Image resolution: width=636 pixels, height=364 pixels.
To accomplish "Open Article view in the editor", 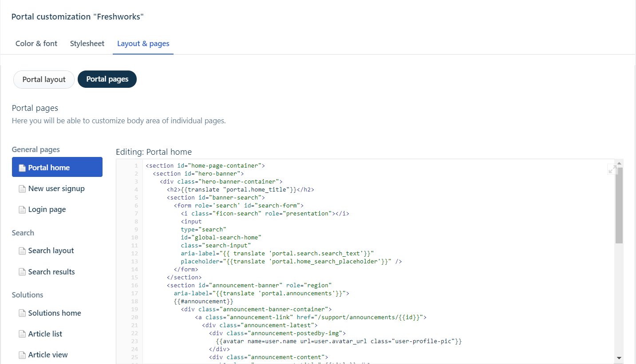I will 47,355.
